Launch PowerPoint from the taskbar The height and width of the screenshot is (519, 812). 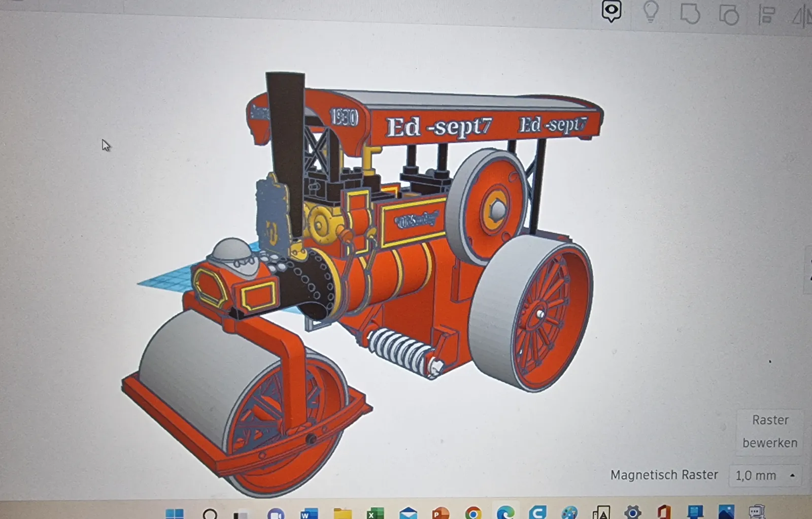click(x=441, y=514)
